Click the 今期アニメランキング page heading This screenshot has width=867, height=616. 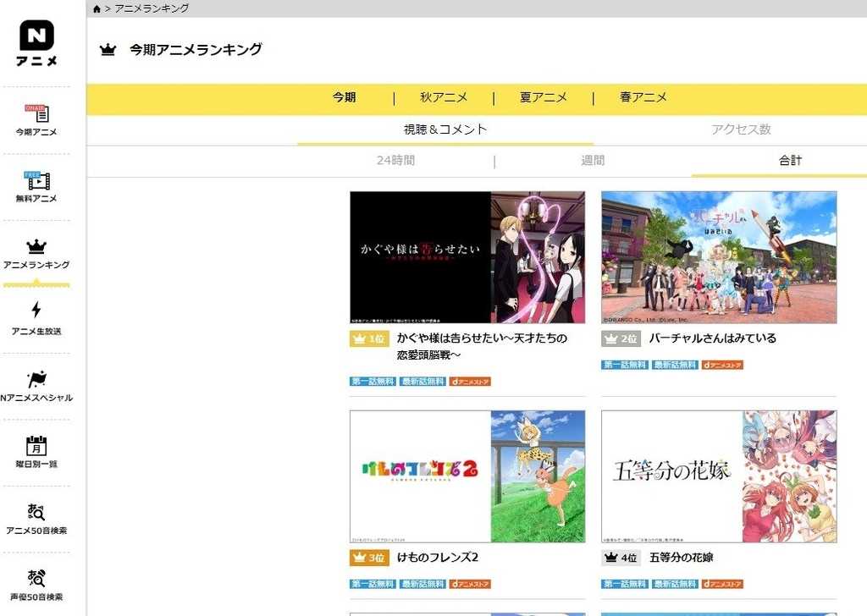click(196, 50)
